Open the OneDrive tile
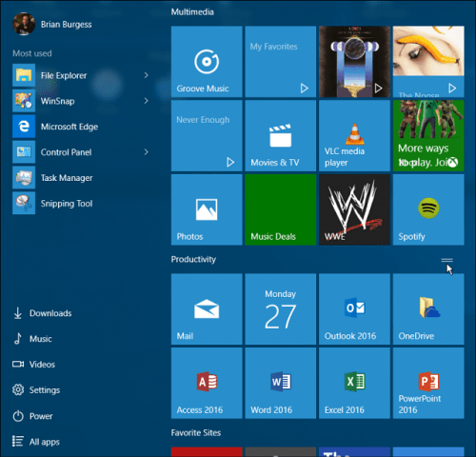 coord(428,309)
